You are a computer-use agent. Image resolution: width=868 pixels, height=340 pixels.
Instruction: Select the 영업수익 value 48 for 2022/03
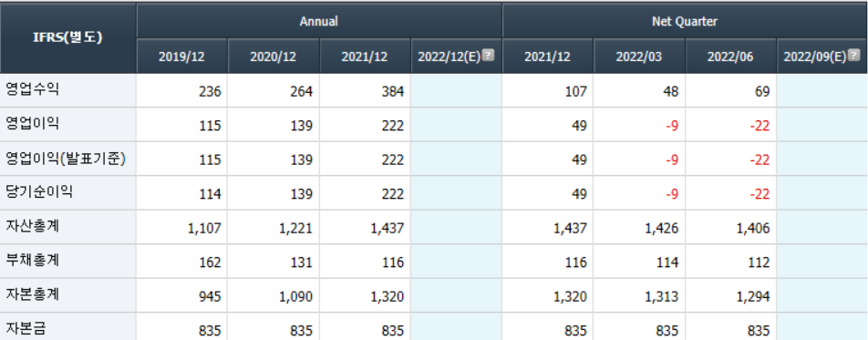[x=671, y=92]
